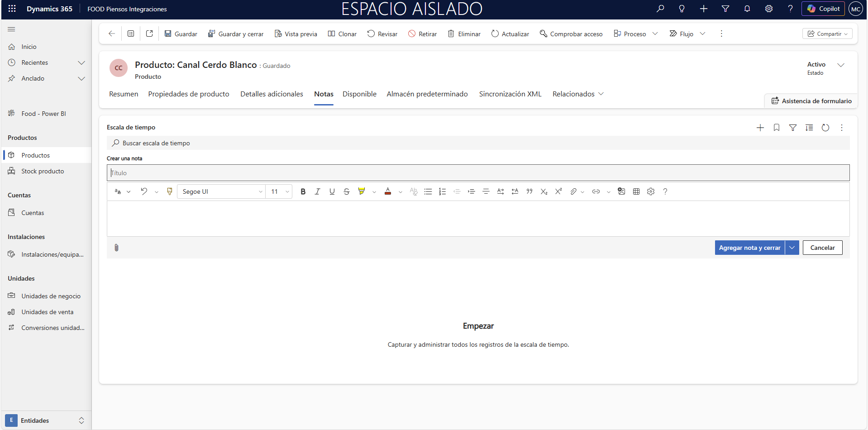Toggle bold formatting

pos(303,191)
